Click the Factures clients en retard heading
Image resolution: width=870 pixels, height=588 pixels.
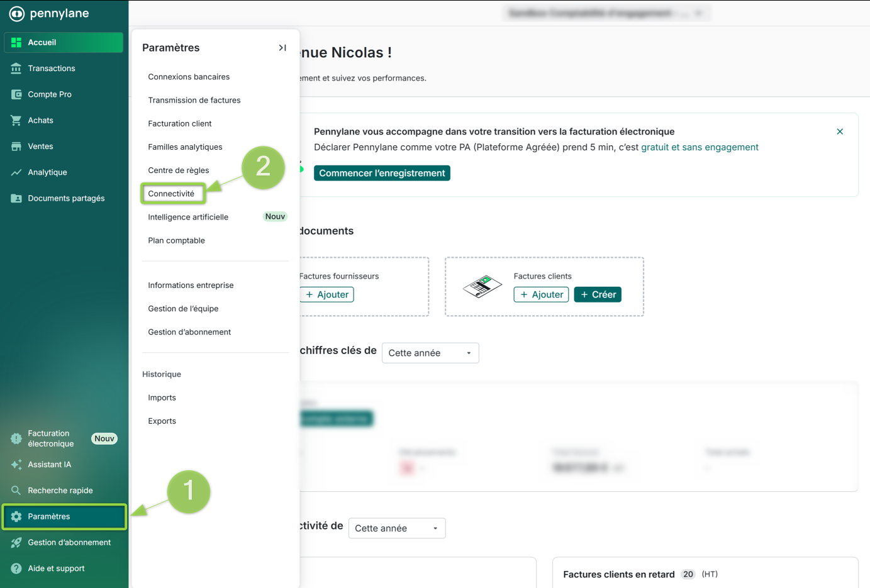click(x=619, y=574)
